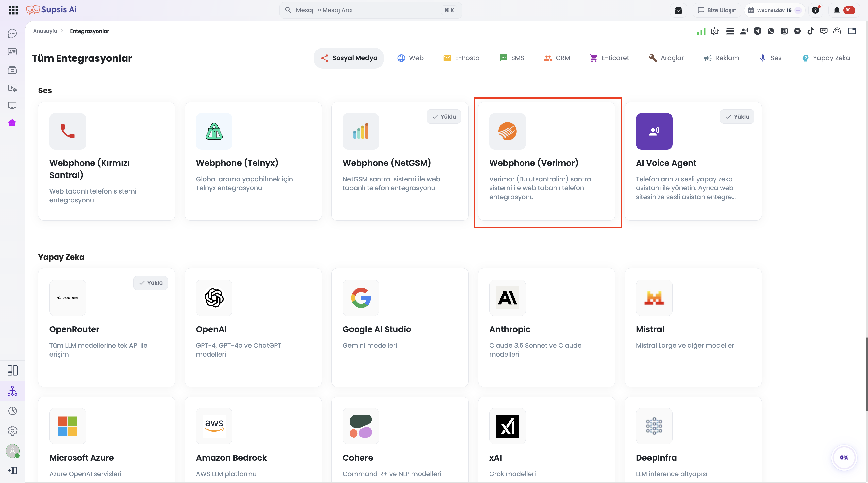Click the green signal bars status icon

pos(701,31)
